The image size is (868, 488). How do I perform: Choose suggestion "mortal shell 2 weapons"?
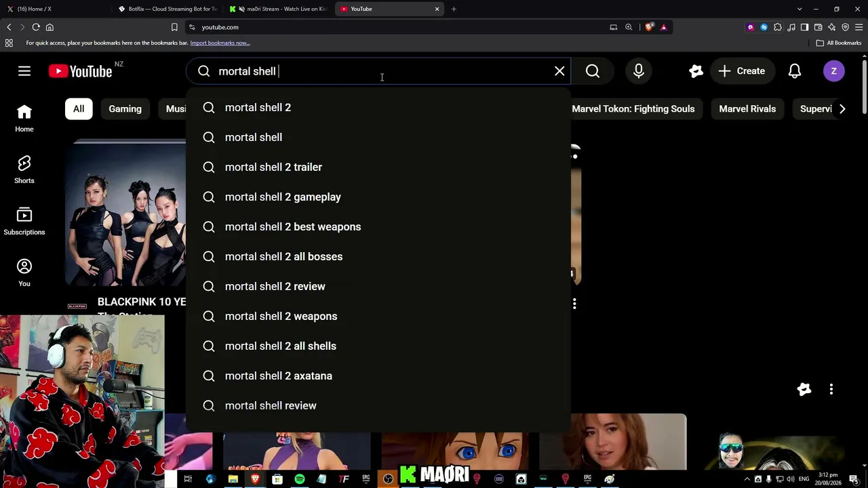coord(378,316)
